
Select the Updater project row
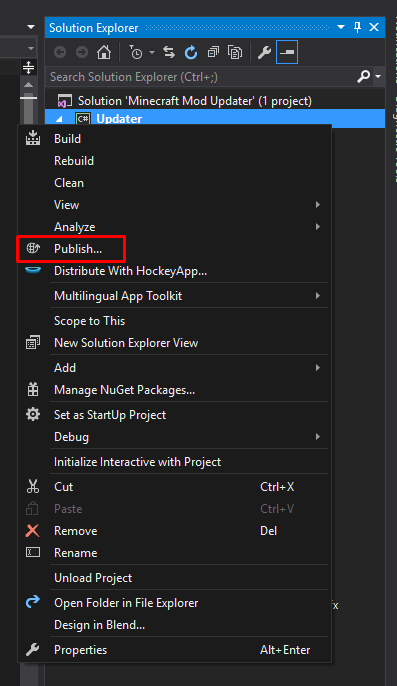215,119
